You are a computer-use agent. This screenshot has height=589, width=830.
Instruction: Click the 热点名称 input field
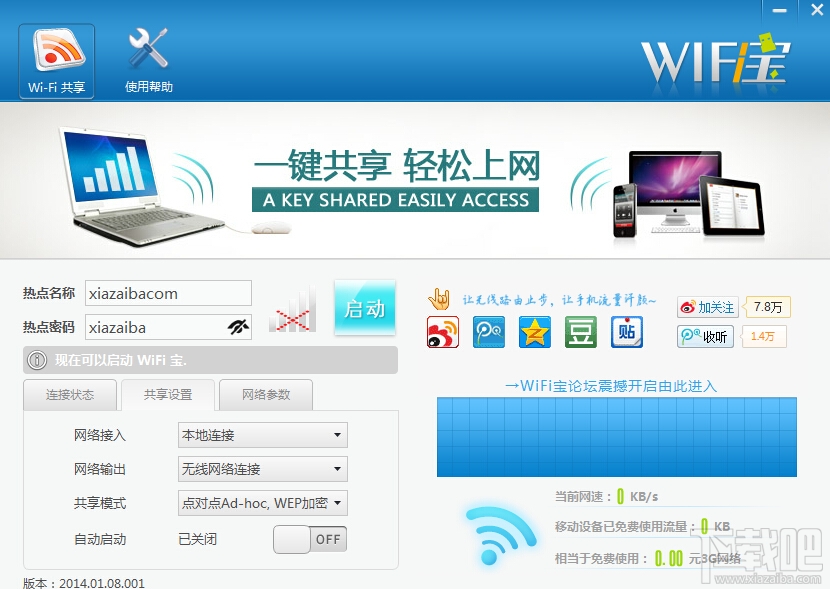pyautogui.click(x=168, y=293)
